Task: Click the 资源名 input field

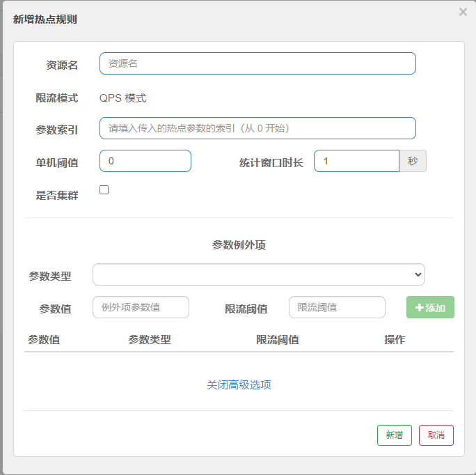Action: pos(257,63)
